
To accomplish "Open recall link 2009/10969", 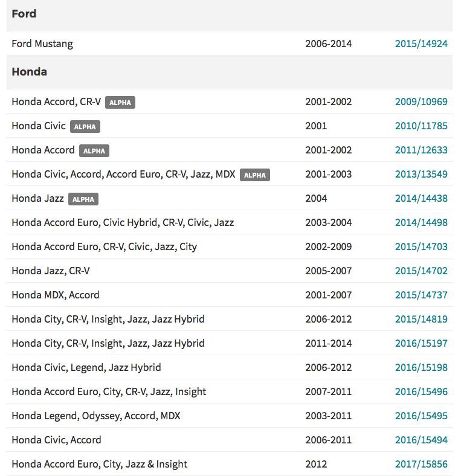I will tap(421, 101).
